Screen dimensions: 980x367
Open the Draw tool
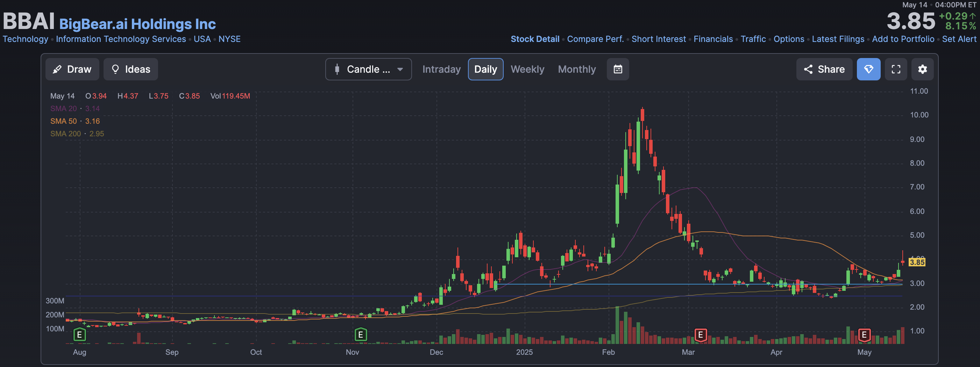pyautogui.click(x=72, y=69)
